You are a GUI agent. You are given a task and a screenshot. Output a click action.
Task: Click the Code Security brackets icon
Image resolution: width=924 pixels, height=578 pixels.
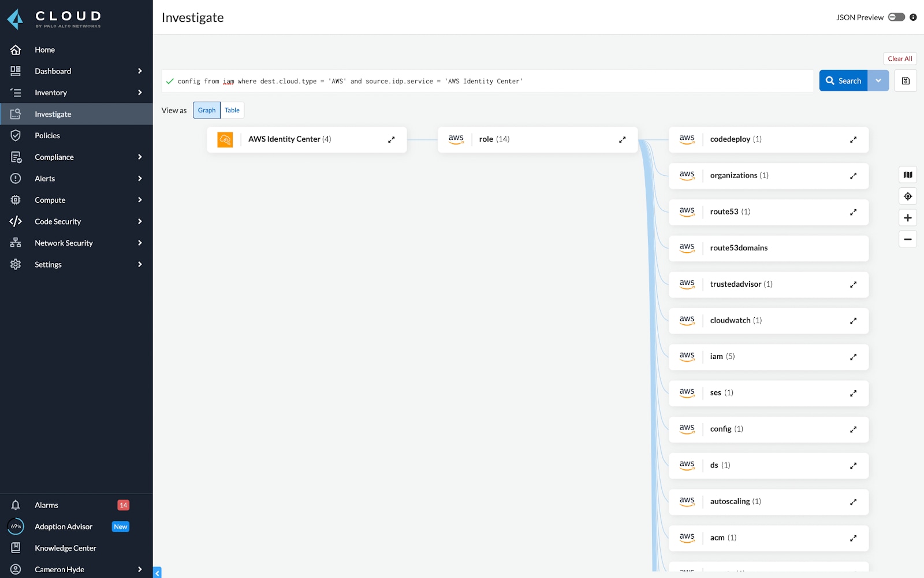pos(16,221)
